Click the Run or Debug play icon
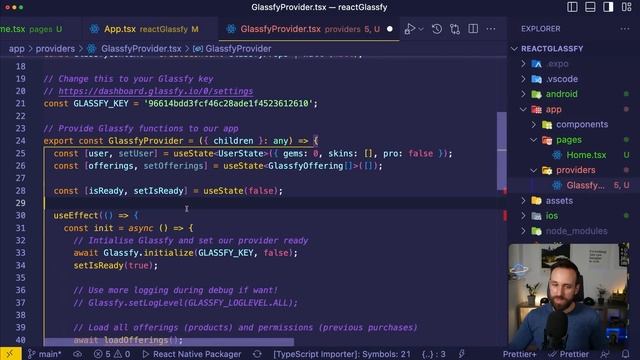 coord(409,29)
